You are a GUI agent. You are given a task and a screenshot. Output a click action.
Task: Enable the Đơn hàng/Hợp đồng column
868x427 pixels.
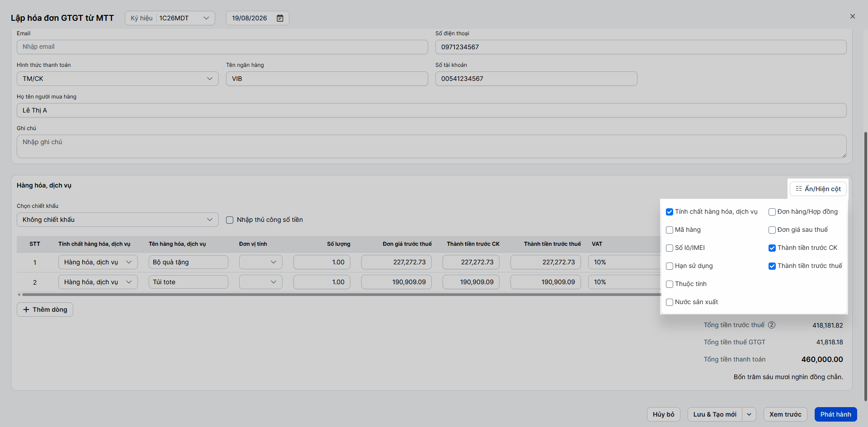click(x=772, y=212)
